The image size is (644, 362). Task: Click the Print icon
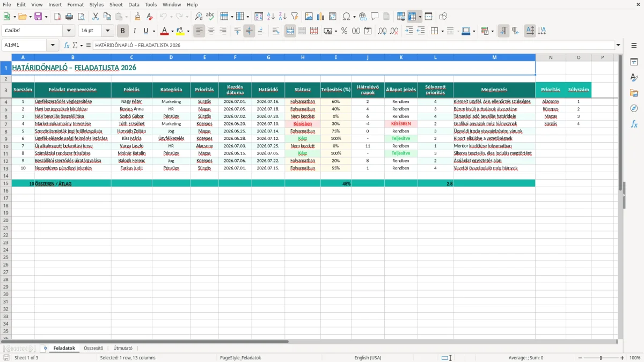[x=69, y=17]
